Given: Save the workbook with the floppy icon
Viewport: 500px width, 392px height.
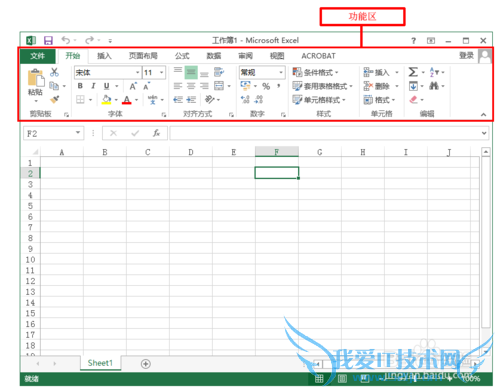Looking at the screenshot, I should click(48, 41).
